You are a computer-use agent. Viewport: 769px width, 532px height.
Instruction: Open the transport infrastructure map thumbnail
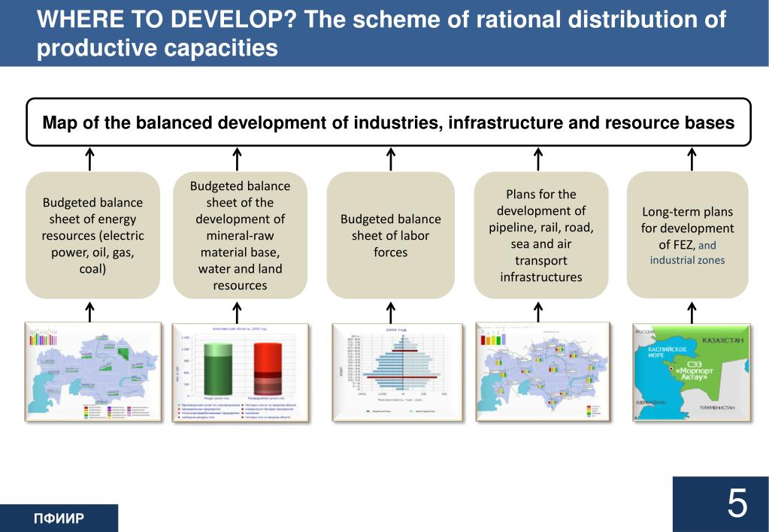tap(543, 372)
